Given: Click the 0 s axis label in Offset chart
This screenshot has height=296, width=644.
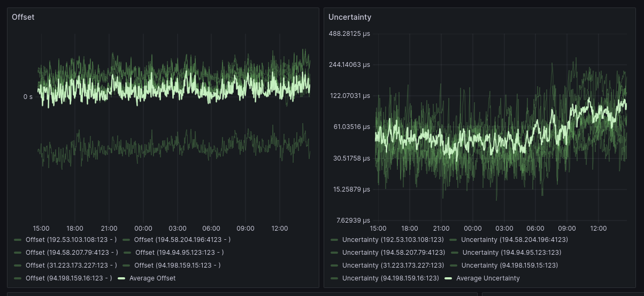Looking at the screenshot, I should [27, 97].
